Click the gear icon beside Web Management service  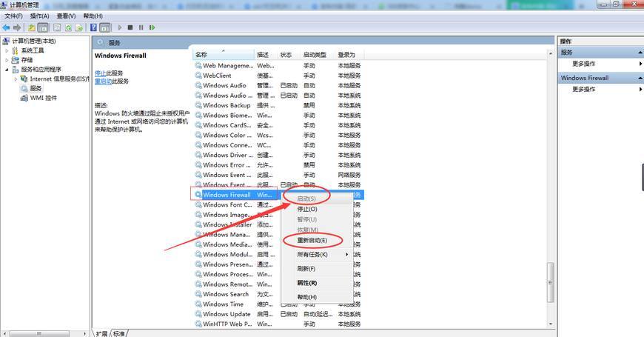click(198, 65)
